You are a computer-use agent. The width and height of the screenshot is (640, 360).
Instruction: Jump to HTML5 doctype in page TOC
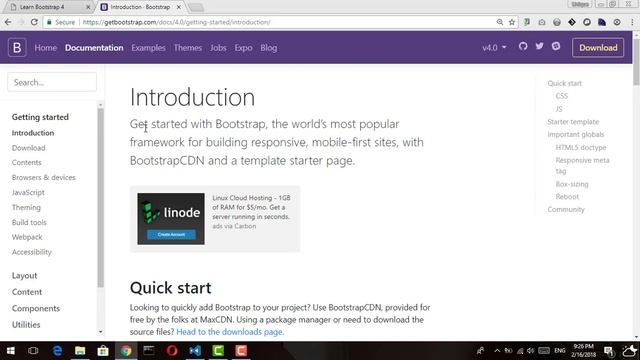pos(581,147)
